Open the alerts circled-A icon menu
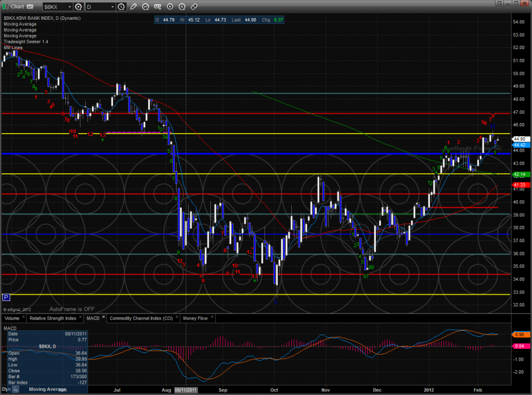 pyautogui.click(x=182, y=7)
